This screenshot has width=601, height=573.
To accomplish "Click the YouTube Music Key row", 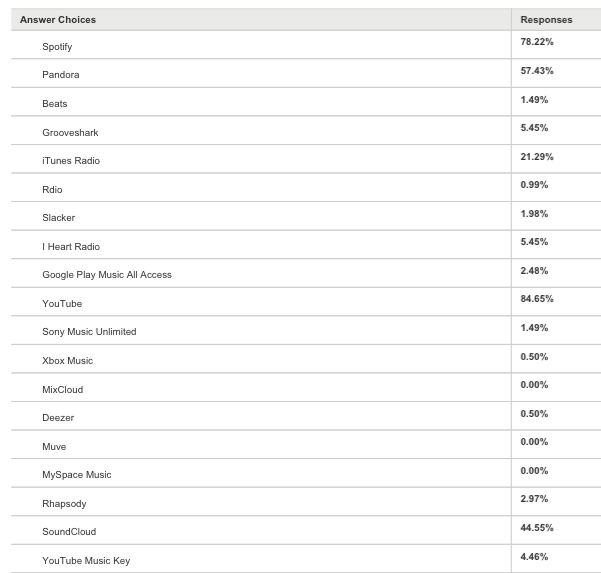I will point(86,560).
